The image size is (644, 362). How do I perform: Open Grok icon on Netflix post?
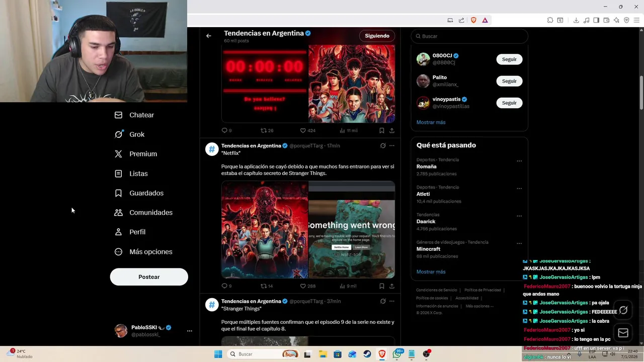click(x=383, y=146)
